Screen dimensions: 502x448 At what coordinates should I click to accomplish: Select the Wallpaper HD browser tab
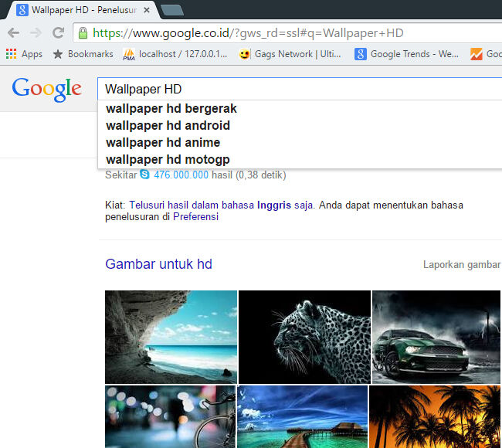click(x=83, y=10)
